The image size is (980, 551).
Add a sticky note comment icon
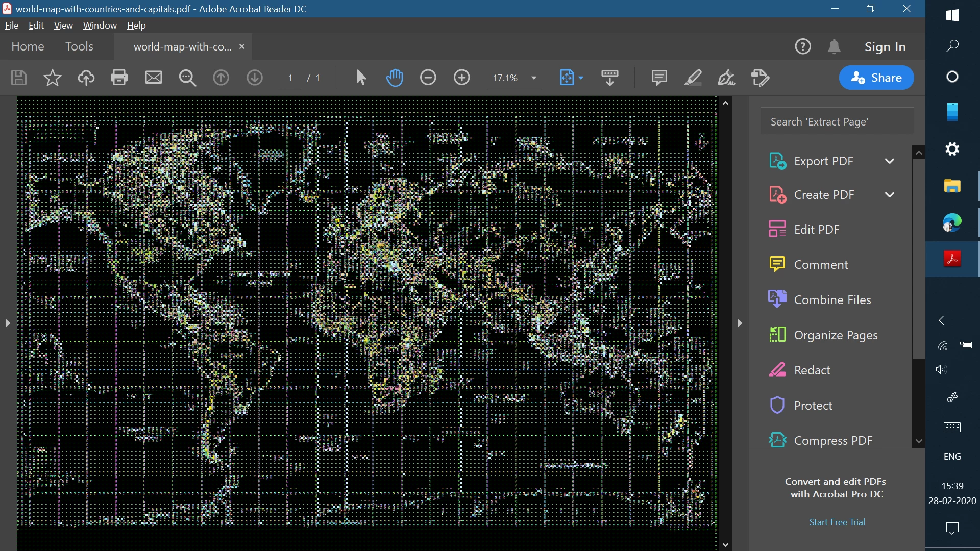tap(659, 78)
